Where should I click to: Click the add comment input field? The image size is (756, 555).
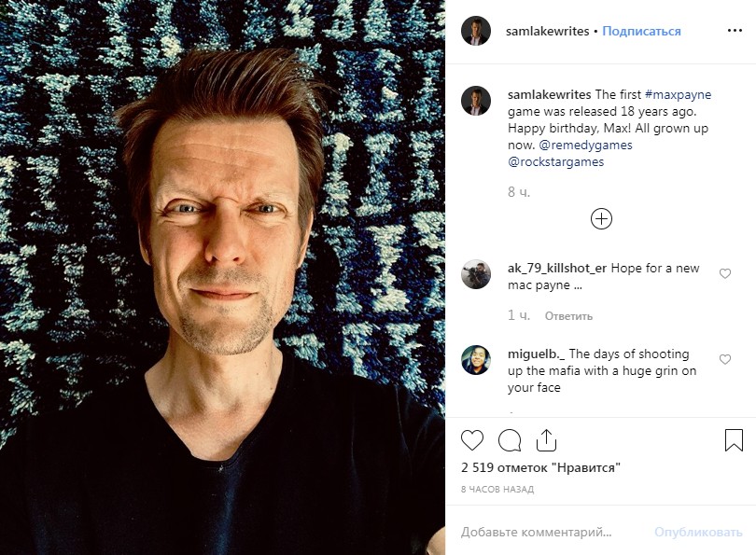(x=551, y=533)
